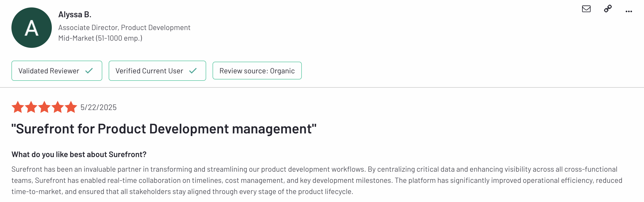Click the third rating star
The image size is (644, 202).
(44, 107)
